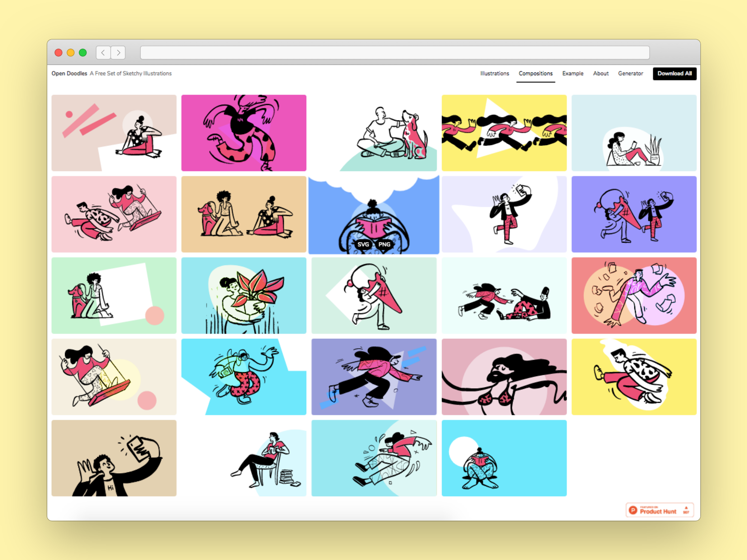Screen dimensions: 747x560
Task: Download the reading doodle as SVG
Action: (363, 245)
